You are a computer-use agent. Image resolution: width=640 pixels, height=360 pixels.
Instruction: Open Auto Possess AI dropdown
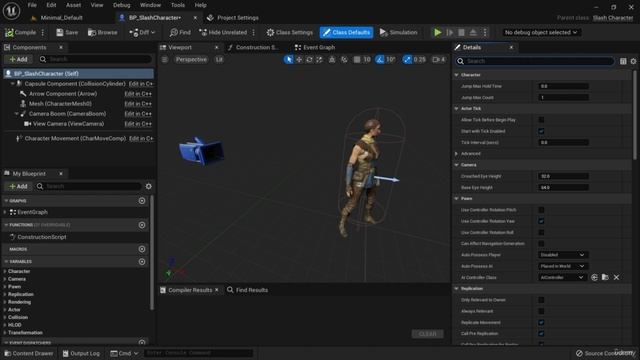563,266
